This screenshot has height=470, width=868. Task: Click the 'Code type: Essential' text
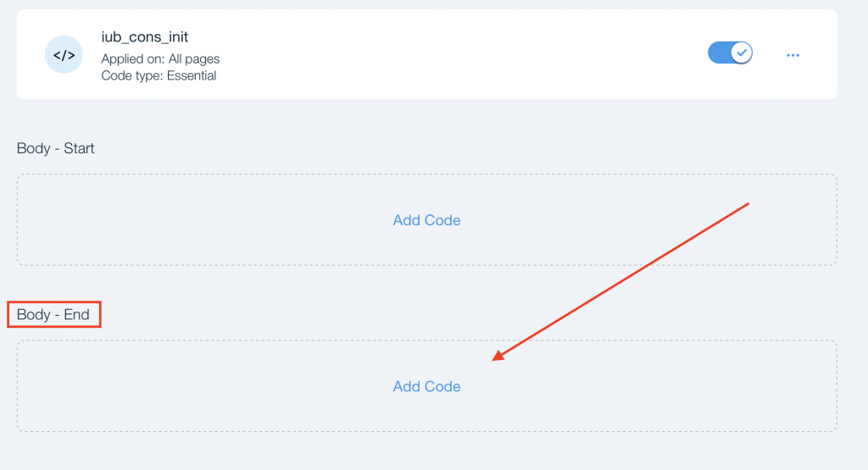[159, 75]
